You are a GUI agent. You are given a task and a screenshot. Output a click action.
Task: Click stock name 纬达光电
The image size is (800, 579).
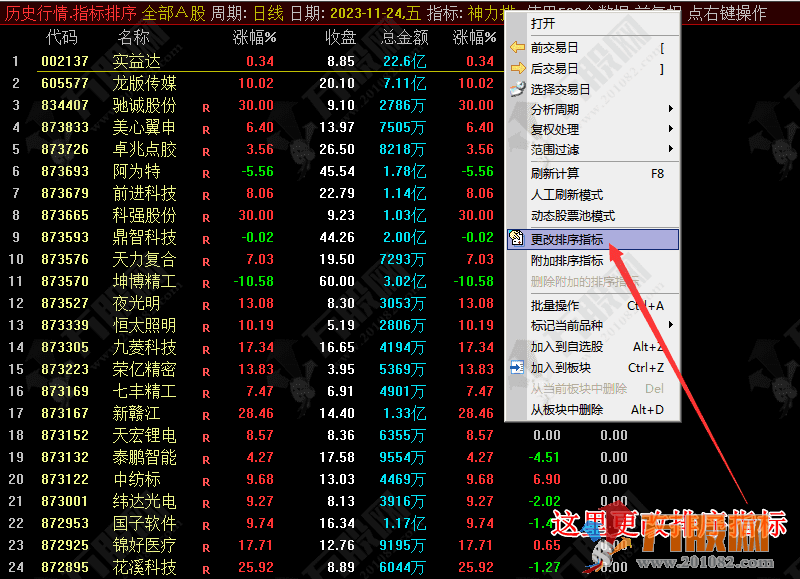[x=144, y=501]
